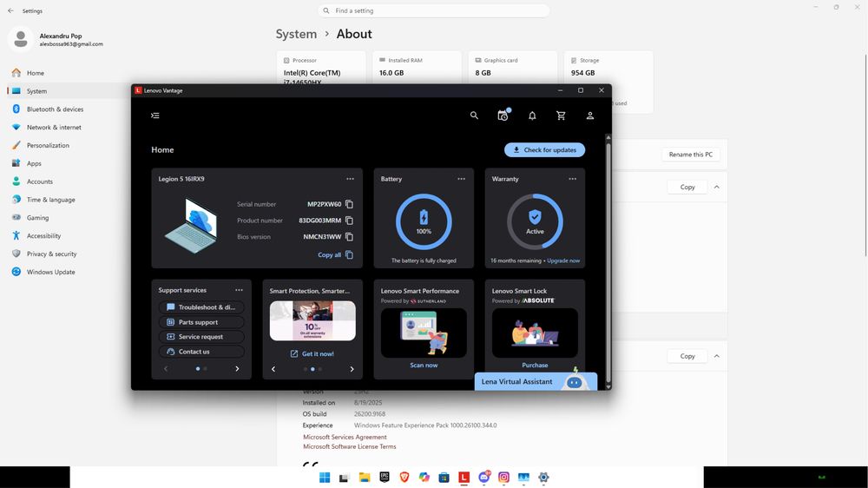Select Accounts in Settings sidebar
Screen dimensions: 868x488
(40, 181)
